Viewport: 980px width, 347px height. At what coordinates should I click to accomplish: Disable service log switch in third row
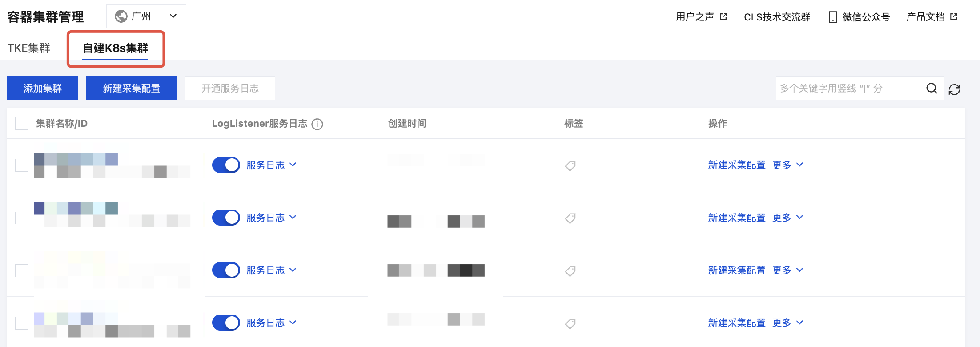tap(226, 270)
